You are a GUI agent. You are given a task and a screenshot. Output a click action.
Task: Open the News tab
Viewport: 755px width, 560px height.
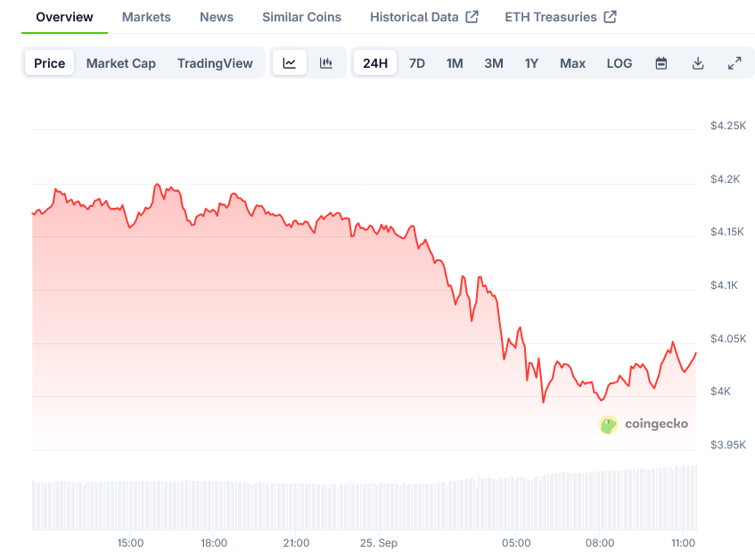click(x=217, y=17)
